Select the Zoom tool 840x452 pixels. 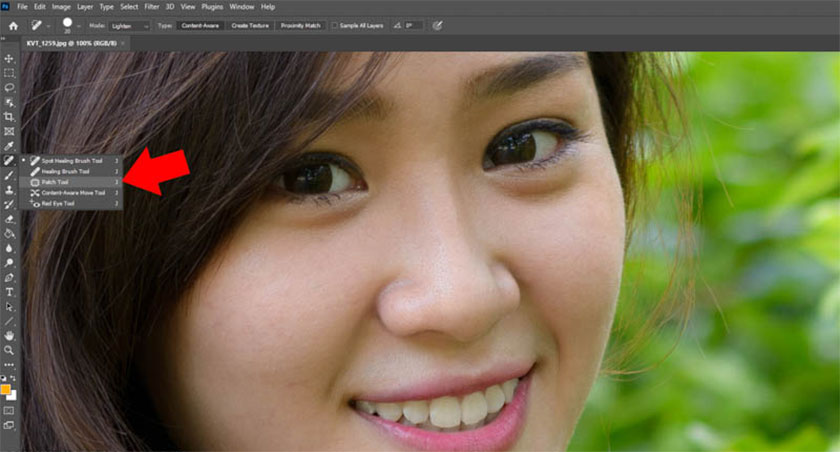point(9,350)
